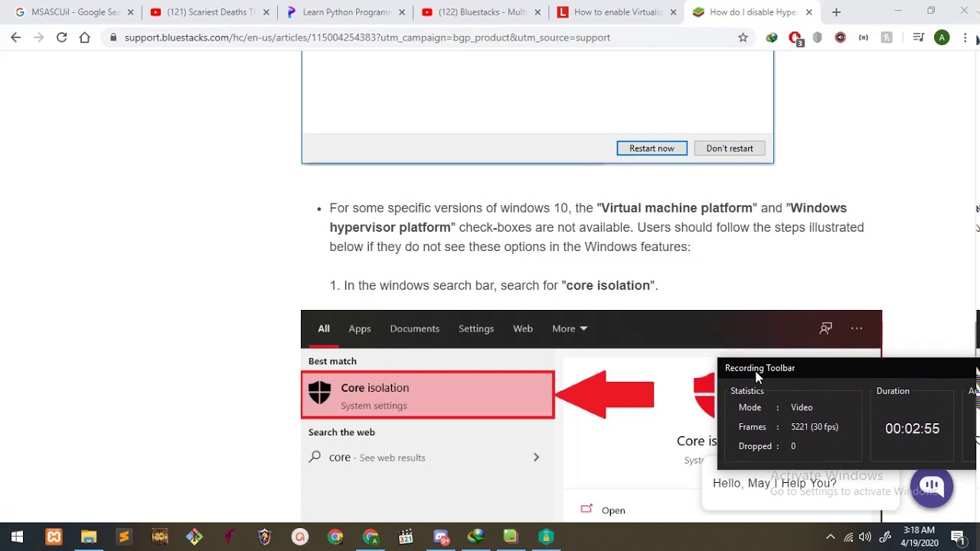Click the recording duration 00:02:55 readout
Viewport: 980px width, 551px height.
913,429
